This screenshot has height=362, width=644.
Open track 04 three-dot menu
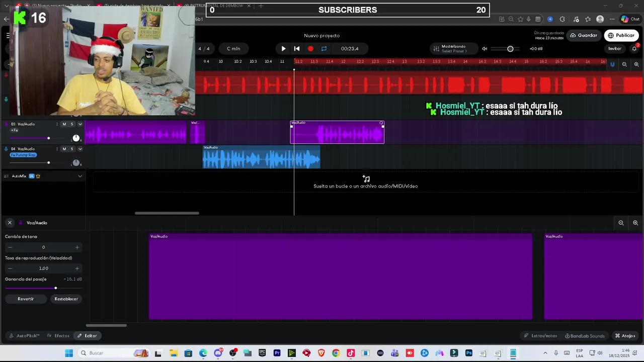(x=57, y=149)
